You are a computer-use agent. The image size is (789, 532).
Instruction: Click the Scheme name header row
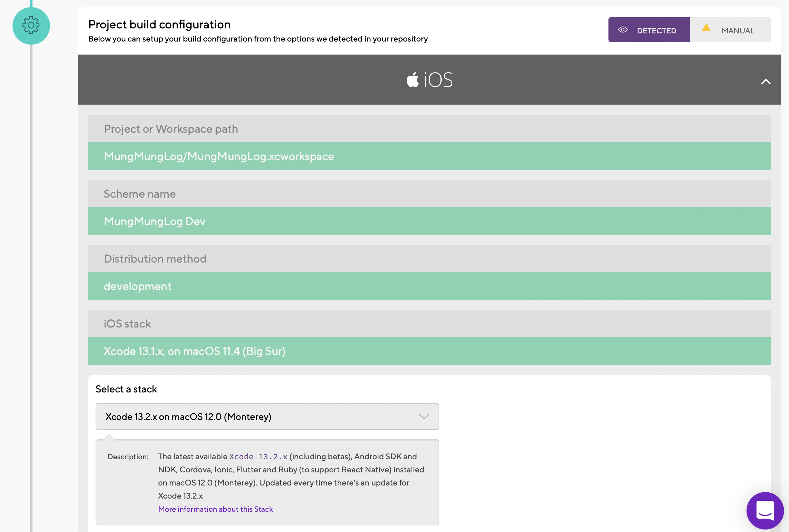(429, 194)
